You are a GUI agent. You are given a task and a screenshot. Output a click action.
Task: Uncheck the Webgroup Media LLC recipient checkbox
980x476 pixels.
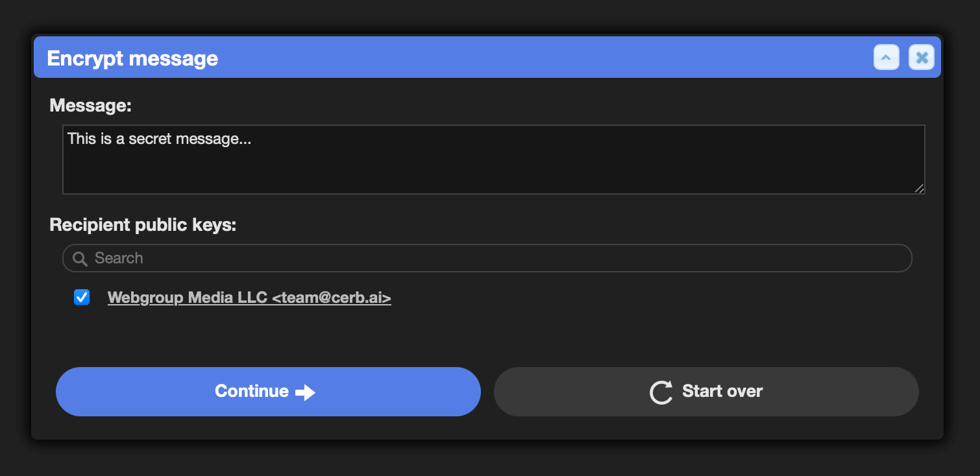click(x=82, y=298)
